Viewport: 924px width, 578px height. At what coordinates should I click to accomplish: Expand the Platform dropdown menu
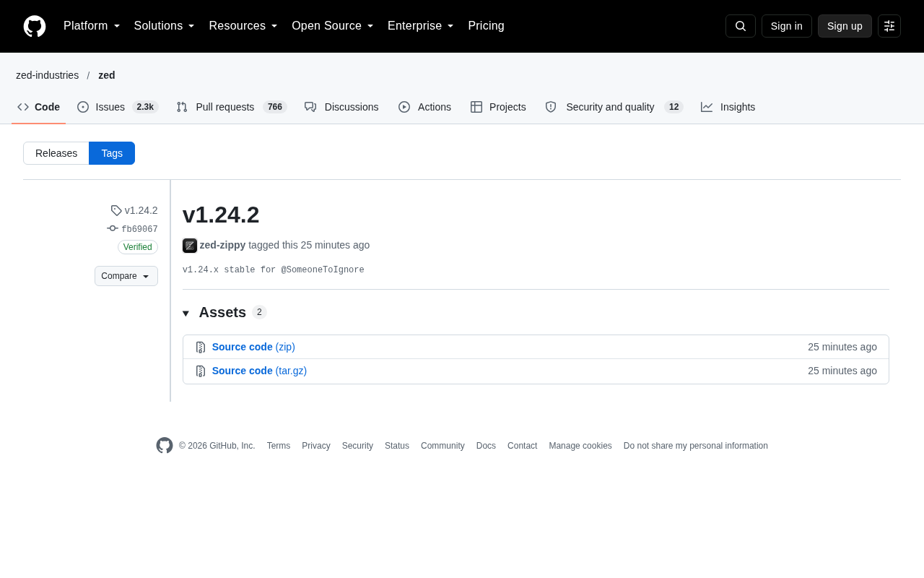(92, 26)
